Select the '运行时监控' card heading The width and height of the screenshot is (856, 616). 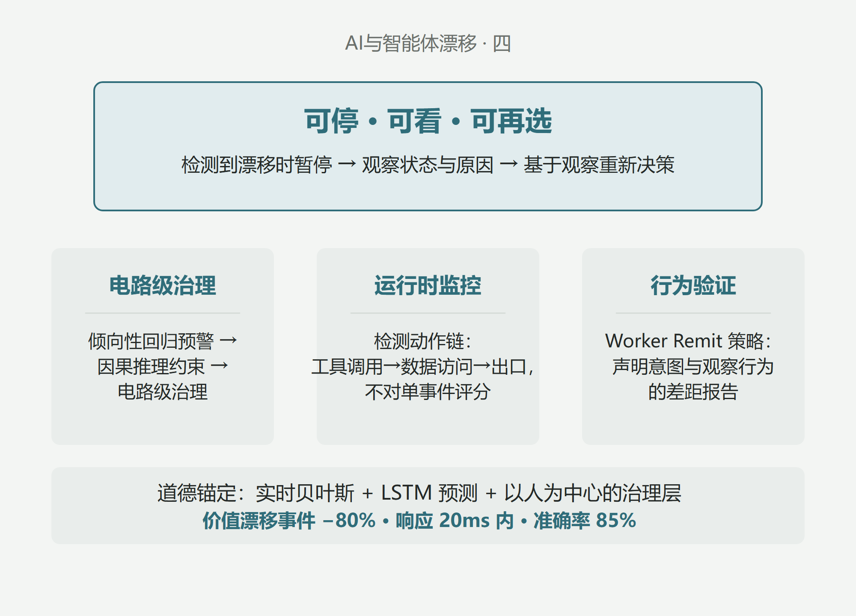point(428,285)
